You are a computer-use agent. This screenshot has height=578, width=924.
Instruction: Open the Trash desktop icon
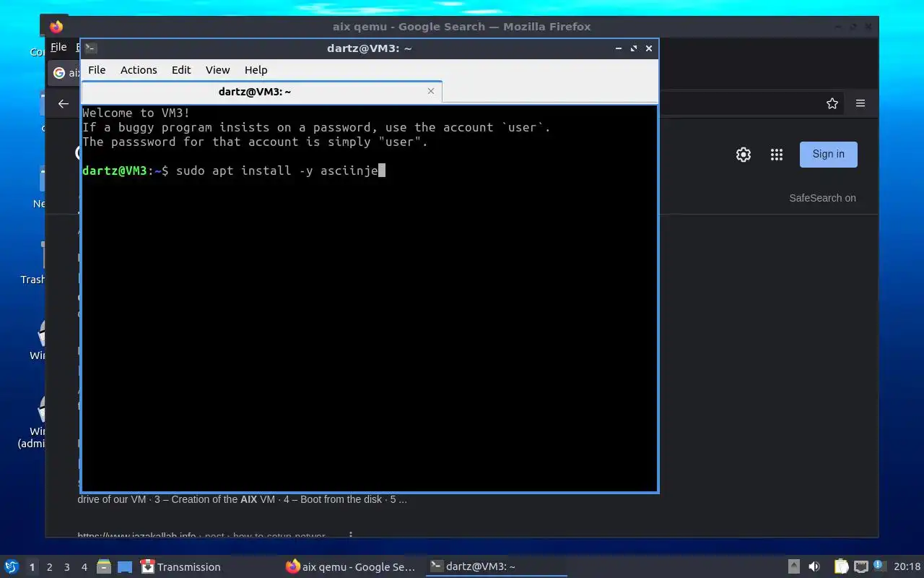coord(33,264)
